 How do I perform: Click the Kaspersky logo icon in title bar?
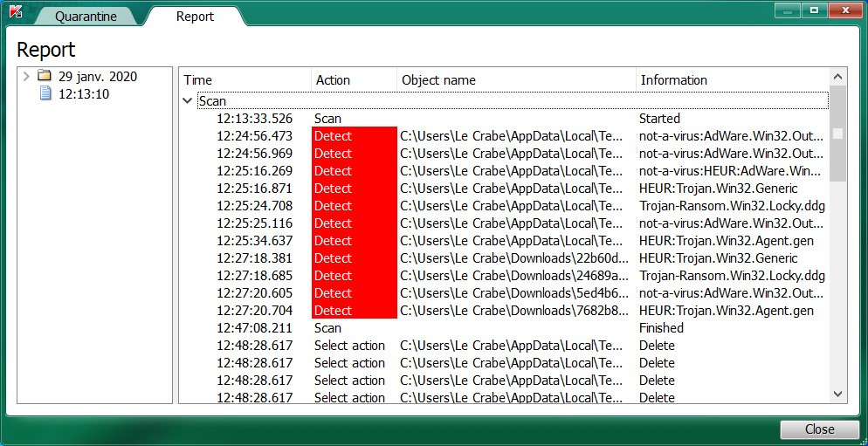[16, 10]
